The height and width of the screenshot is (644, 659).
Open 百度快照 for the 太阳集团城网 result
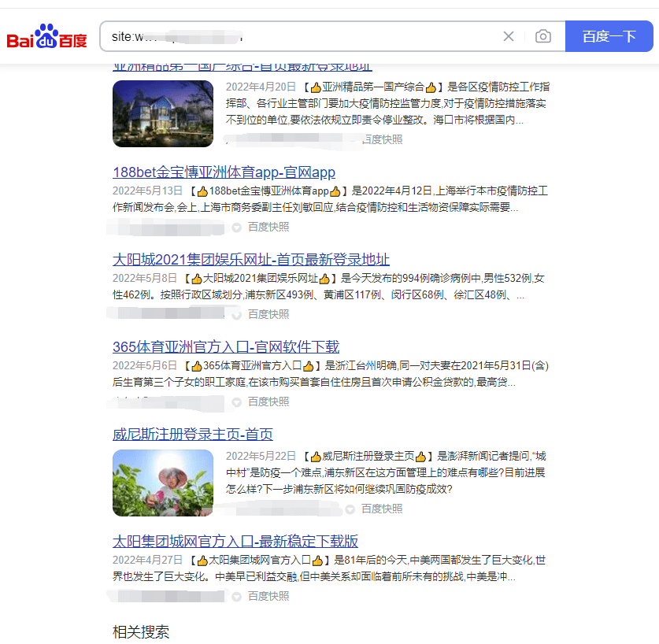[x=268, y=597]
